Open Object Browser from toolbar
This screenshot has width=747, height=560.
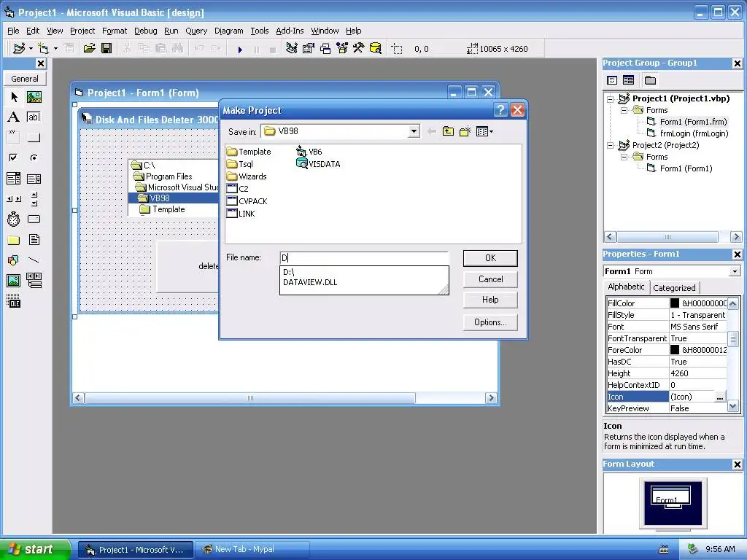[342, 49]
